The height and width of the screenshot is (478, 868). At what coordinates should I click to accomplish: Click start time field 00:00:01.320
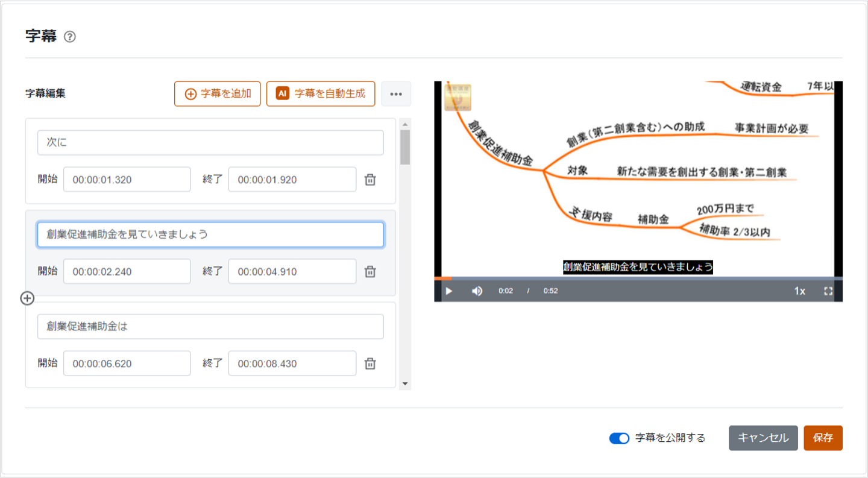[x=127, y=180]
